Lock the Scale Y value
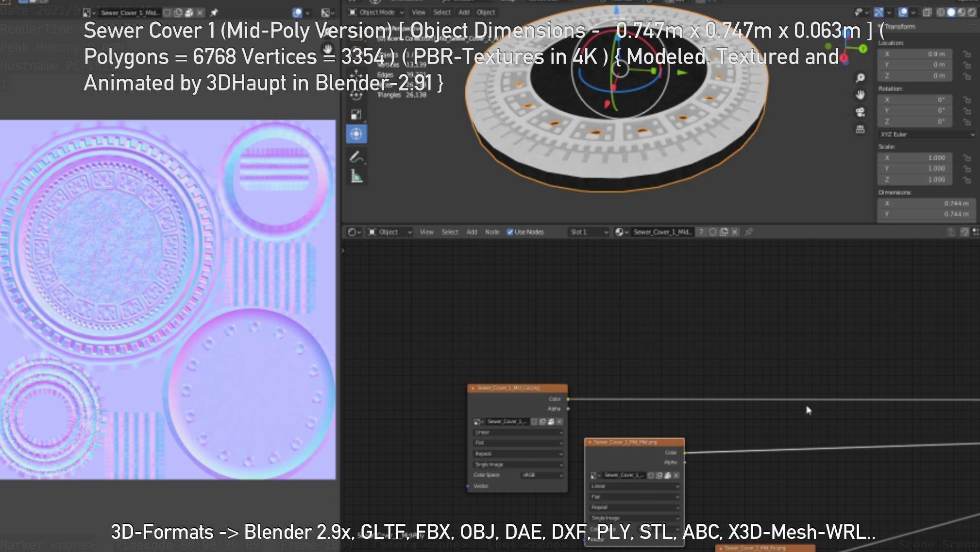The image size is (980, 552). click(x=967, y=169)
